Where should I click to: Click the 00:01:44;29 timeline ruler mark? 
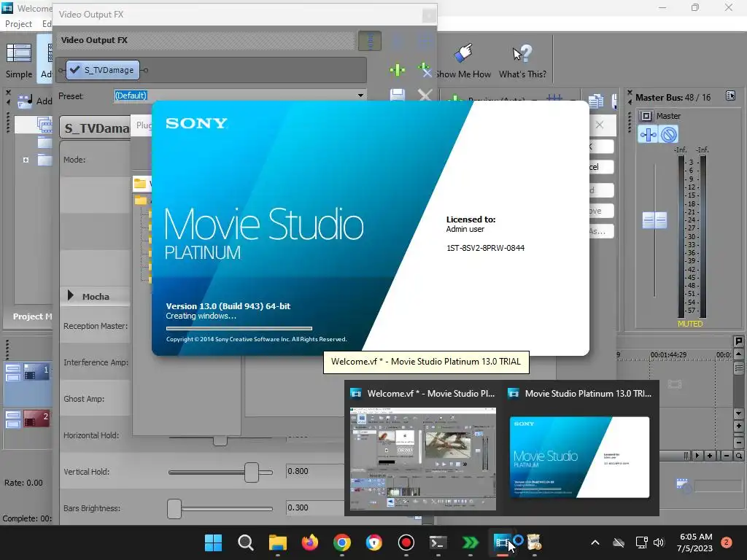coord(667,355)
